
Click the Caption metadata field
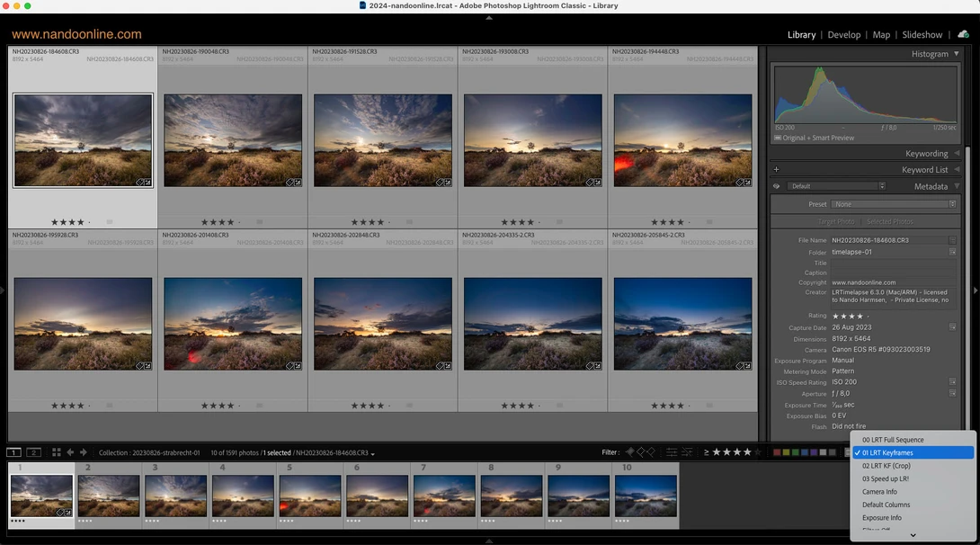pos(893,272)
